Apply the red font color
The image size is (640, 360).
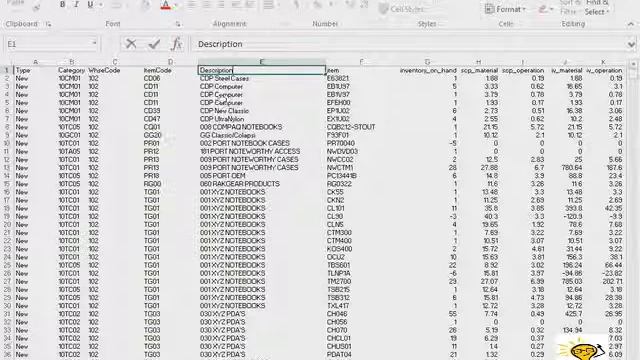(166, 5)
